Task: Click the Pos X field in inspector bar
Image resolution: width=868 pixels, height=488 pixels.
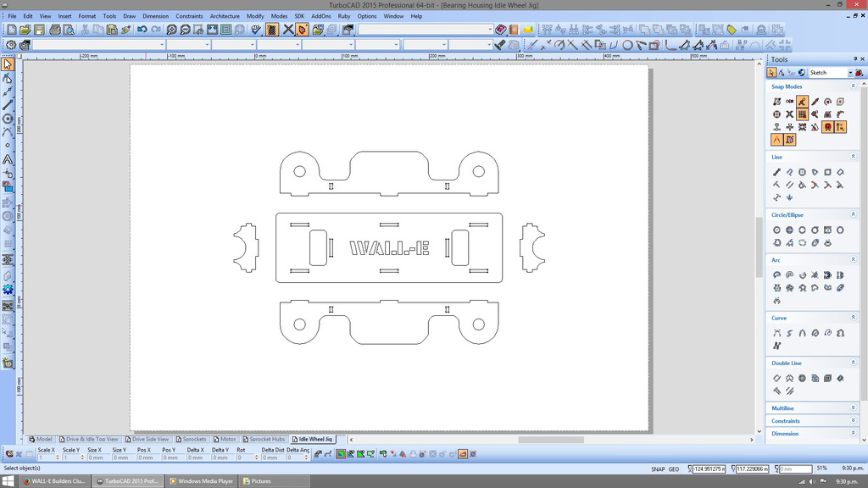Action: (148, 457)
